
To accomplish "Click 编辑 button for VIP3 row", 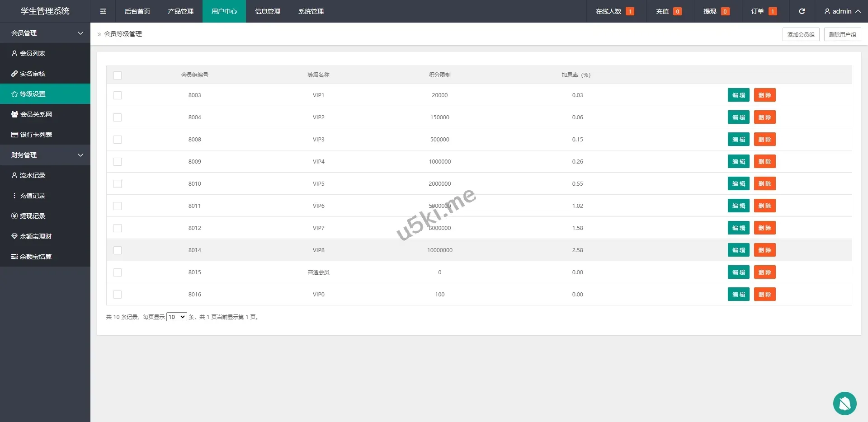I will point(738,140).
